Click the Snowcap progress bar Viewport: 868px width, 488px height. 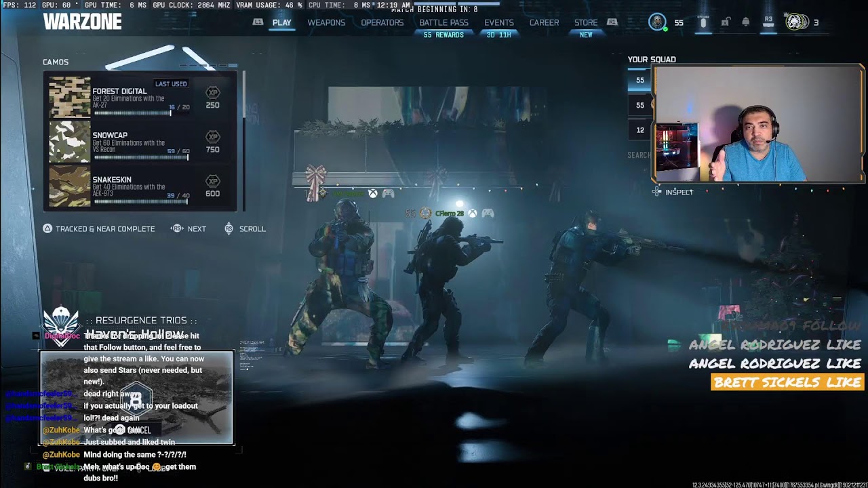(x=142, y=157)
